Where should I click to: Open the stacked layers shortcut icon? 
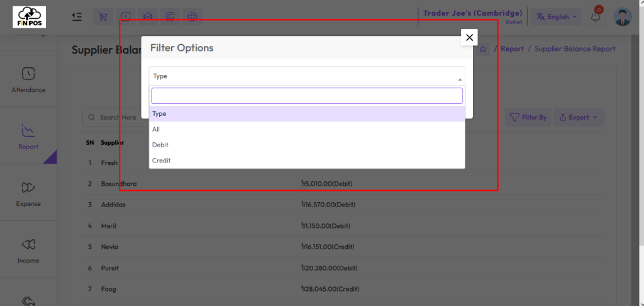coord(147,17)
